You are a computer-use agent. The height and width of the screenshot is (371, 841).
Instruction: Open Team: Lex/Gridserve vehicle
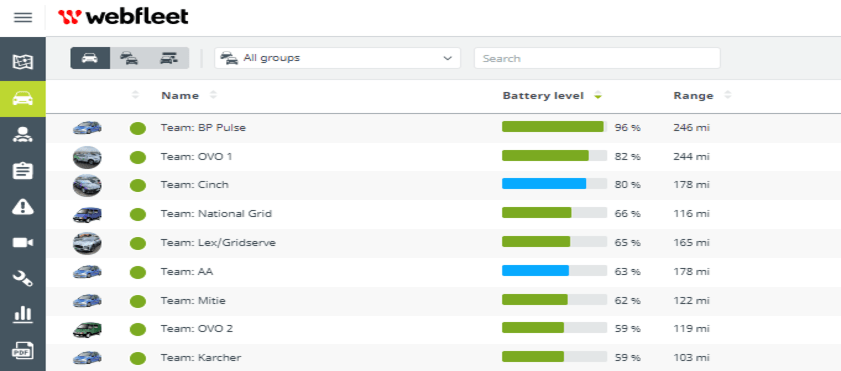pyautogui.click(x=218, y=243)
